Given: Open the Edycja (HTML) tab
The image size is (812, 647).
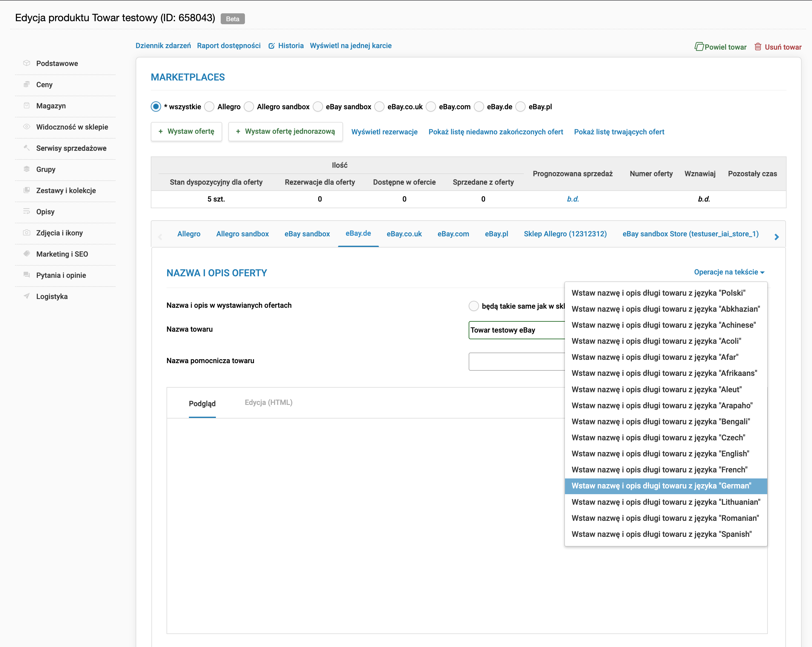Looking at the screenshot, I should point(269,402).
